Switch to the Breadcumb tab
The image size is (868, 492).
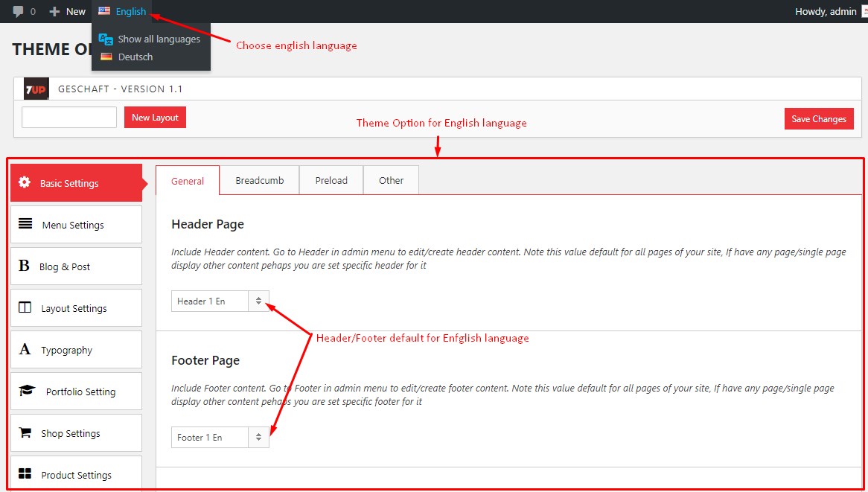pyautogui.click(x=259, y=180)
